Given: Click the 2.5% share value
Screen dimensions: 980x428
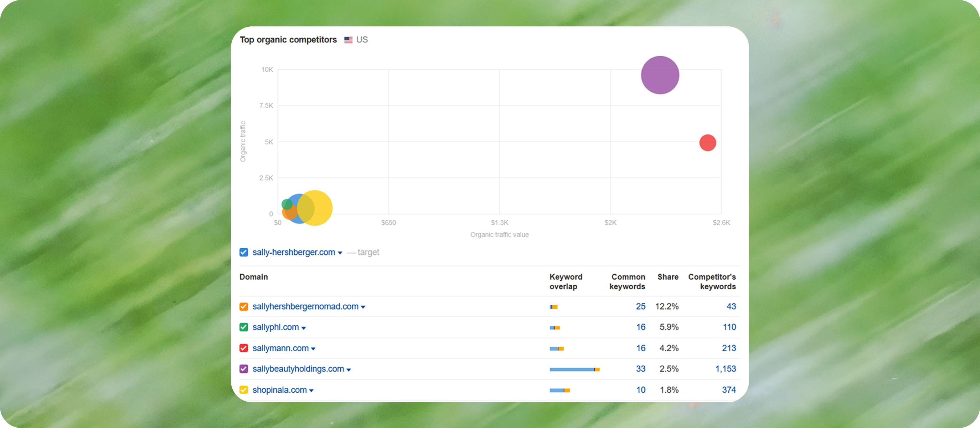Looking at the screenshot, I should (669, 369).
